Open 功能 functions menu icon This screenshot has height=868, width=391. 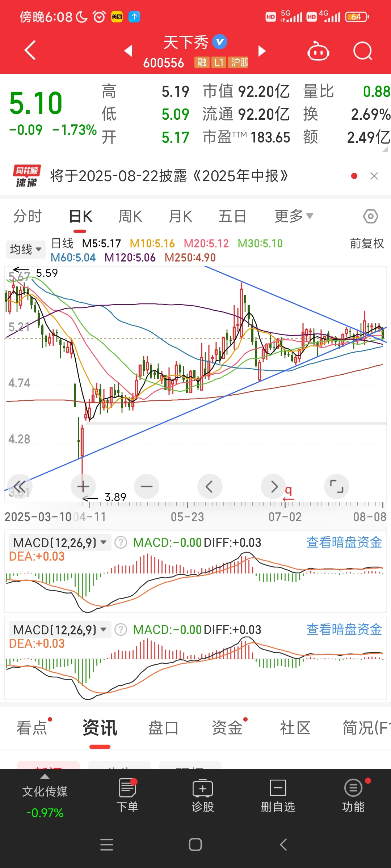tap(353, 795)
